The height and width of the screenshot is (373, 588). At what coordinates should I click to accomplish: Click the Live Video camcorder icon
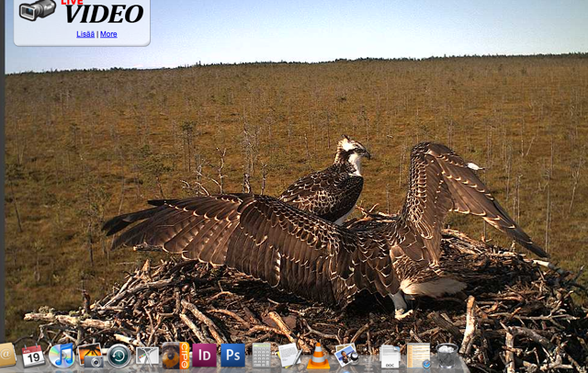38,10
